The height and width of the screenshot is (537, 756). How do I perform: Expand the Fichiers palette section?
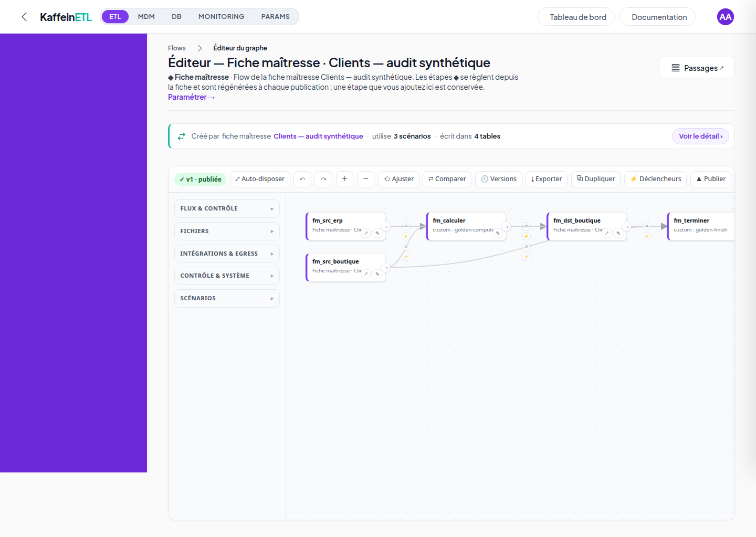click(x=227, y=231)
